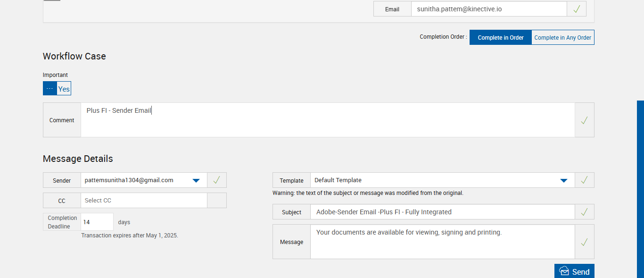The image size is (644, 278).
Task: Click the checkmark icon beside Message box
Action: [584, 242]
